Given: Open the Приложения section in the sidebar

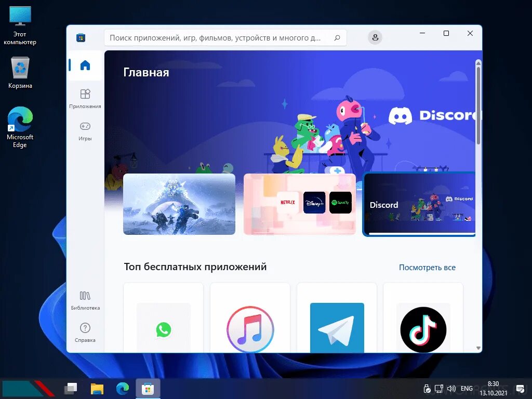Looking at the screenshot, I should (85, 99).
